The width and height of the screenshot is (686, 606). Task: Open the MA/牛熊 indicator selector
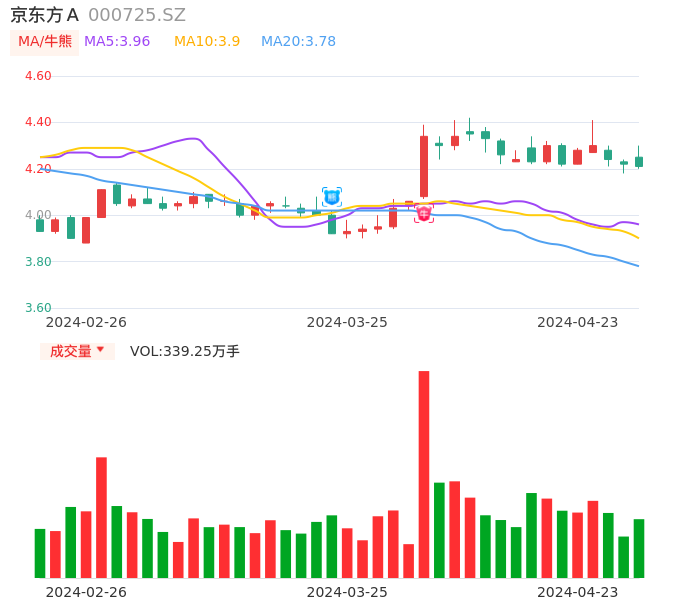click(x=45, y=42)
